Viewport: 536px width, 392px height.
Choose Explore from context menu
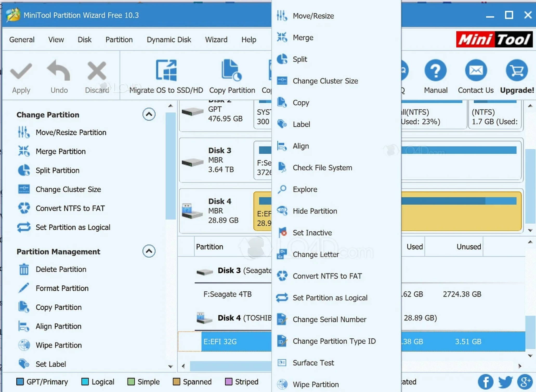[336, 189]
